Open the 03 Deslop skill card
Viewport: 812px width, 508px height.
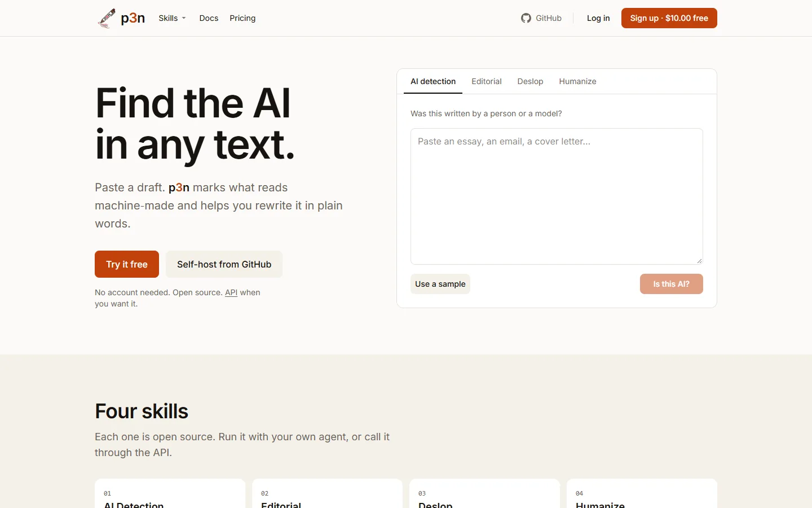[x=484, y=494]
